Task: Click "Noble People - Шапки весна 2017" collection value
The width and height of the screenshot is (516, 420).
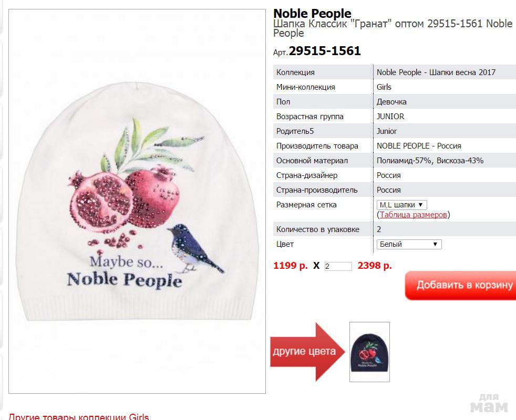Action: (x=436, y=72)
